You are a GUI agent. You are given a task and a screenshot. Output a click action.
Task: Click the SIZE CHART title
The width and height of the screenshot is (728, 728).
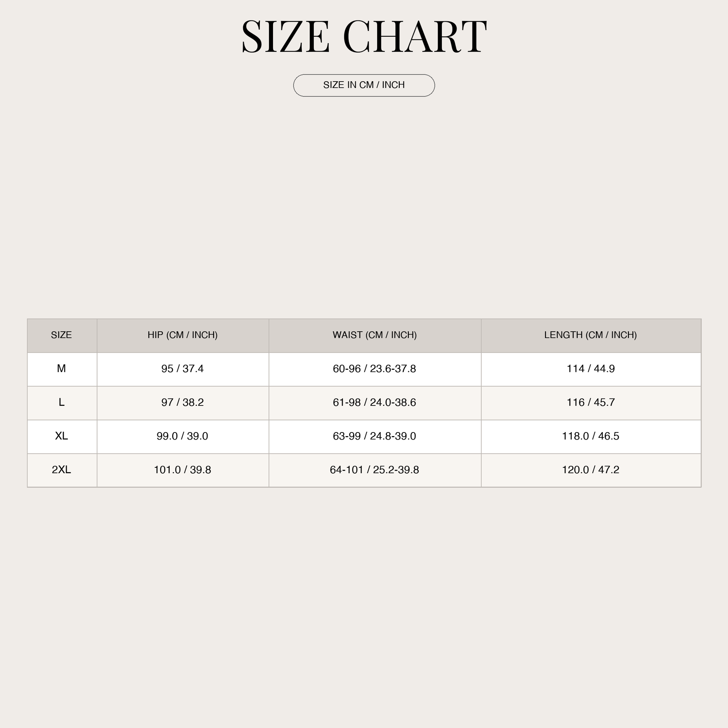pyautogui.click(x=364, y=36)
